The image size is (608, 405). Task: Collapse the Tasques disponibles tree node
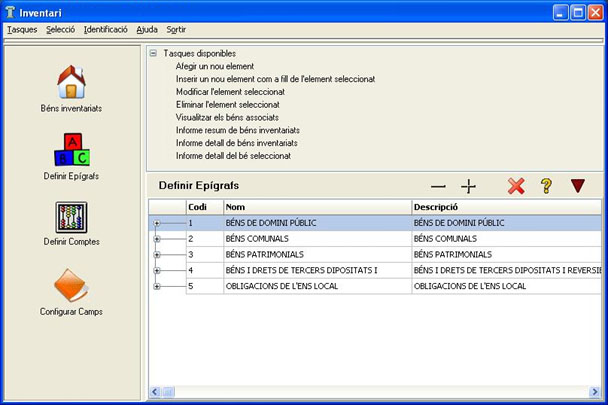[153, 53]
